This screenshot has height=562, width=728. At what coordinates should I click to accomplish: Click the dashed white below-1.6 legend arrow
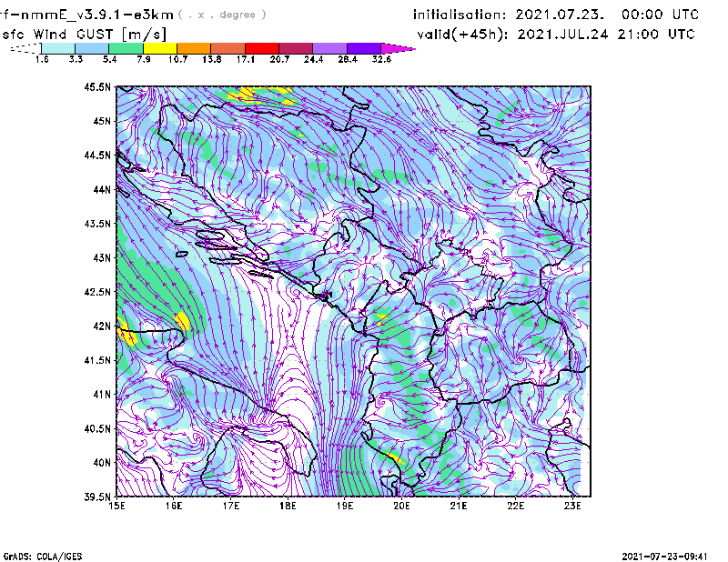[x=25, y=48]
